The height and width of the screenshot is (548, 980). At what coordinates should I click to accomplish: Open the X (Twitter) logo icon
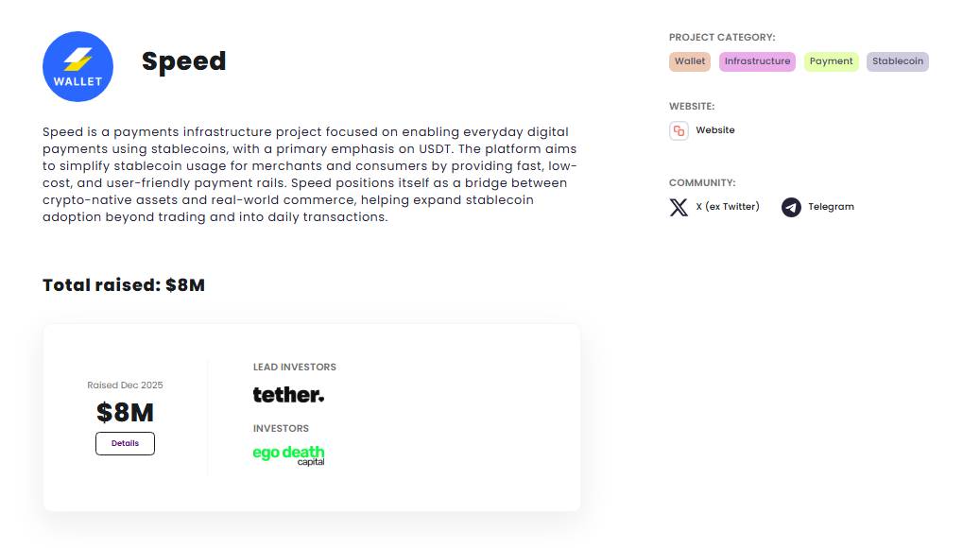pyautogui.click(x=679, y=207)
